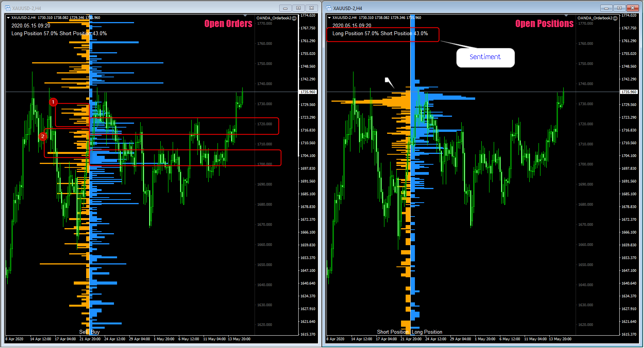Click 11 May 04:00 on the right chart time axis
Image resolution: width=644 pixels, height=348 pixels.
535,339
